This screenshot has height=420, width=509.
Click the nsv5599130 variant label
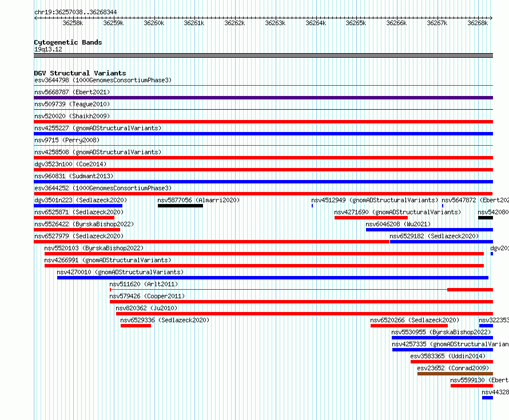[x=479, y=380]
